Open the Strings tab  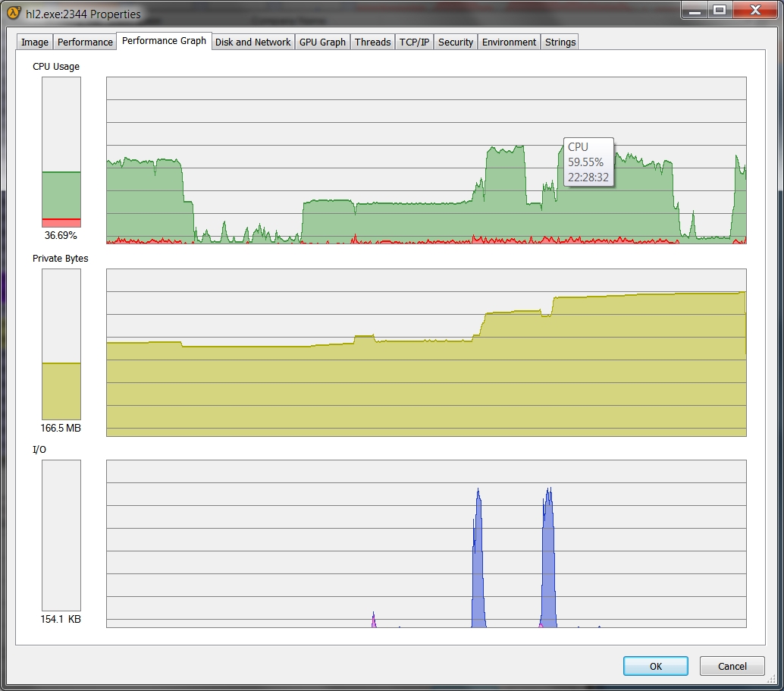560,42
